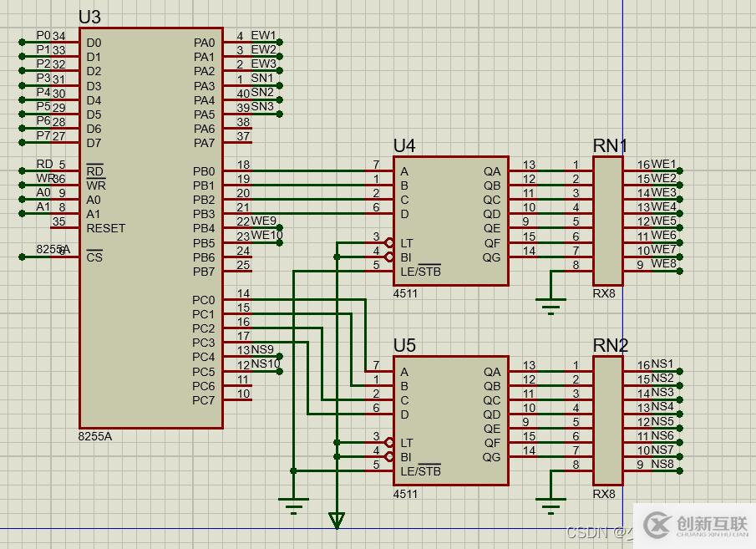Click the U4 reference designator text
This screenshot has width=756, height=549.
click(x=404, y=145)
